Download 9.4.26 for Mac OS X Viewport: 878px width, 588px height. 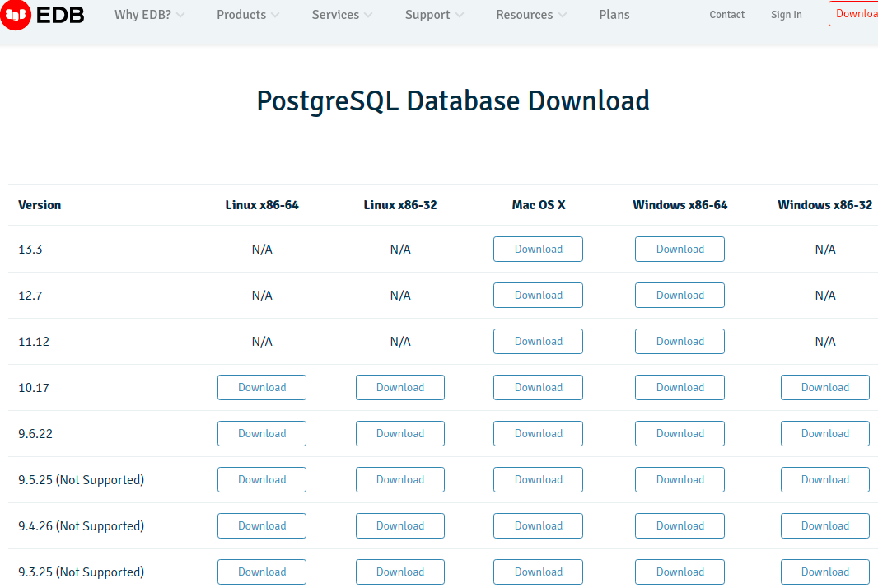pos(538,526)
